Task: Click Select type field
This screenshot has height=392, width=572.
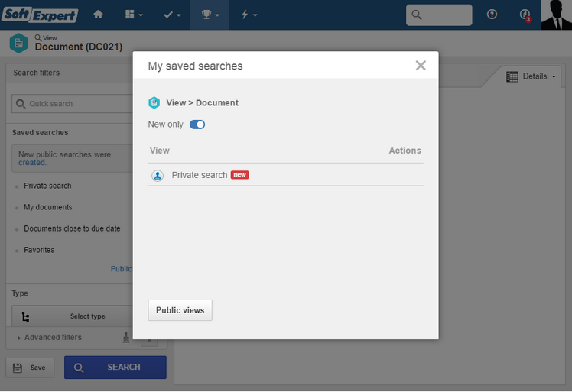Action: [x=72, y=316]
